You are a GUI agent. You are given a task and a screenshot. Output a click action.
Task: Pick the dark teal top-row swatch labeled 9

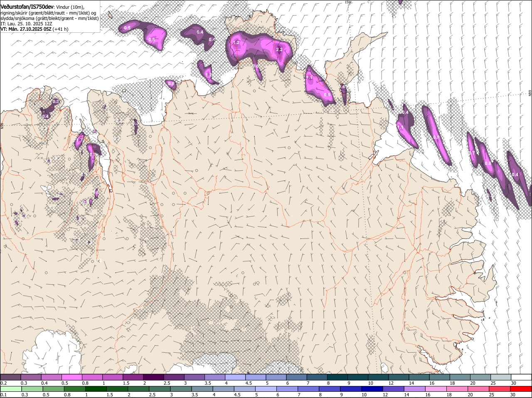pos(358,377)
